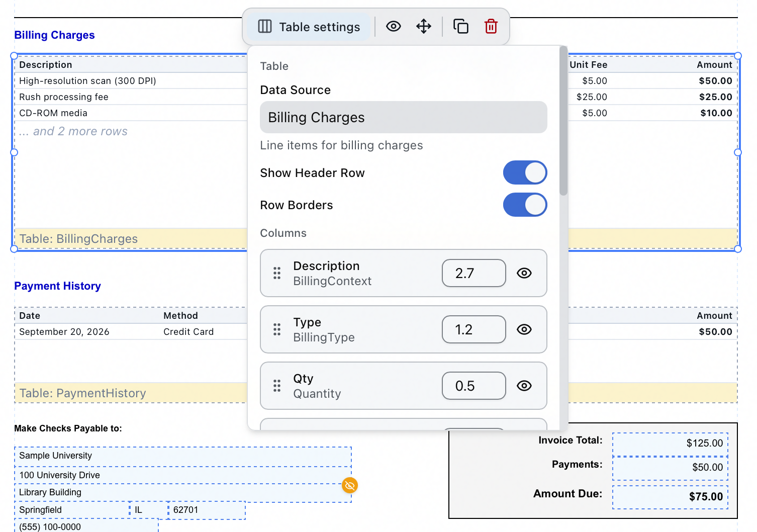Hide the Description column via eye icon
The width and height of the screenshot is (757, 532).
click(x=524, y=273)
